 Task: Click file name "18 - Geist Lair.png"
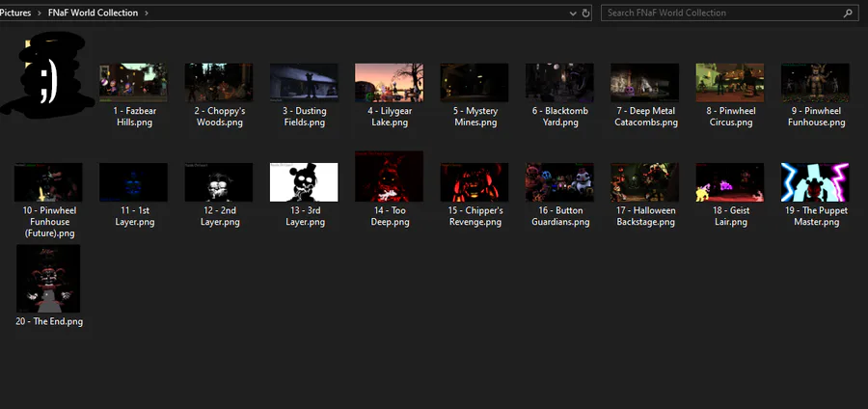[x=731, y=216]
